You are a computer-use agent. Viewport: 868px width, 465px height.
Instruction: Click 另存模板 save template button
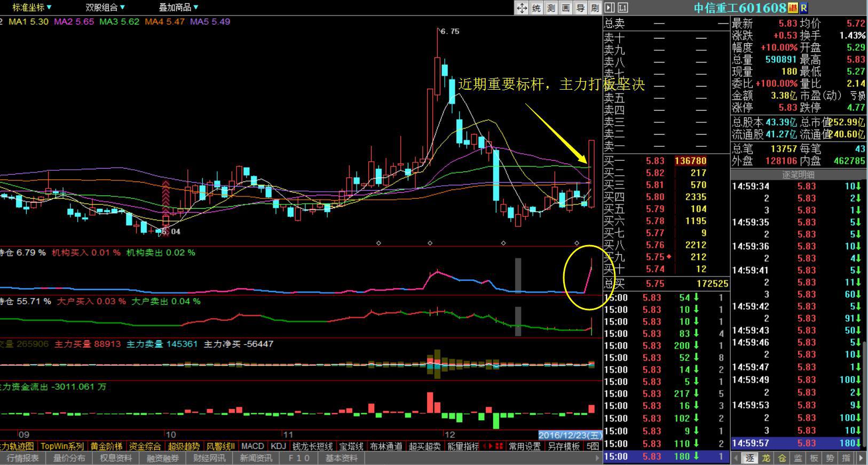(x=564, y=446)
